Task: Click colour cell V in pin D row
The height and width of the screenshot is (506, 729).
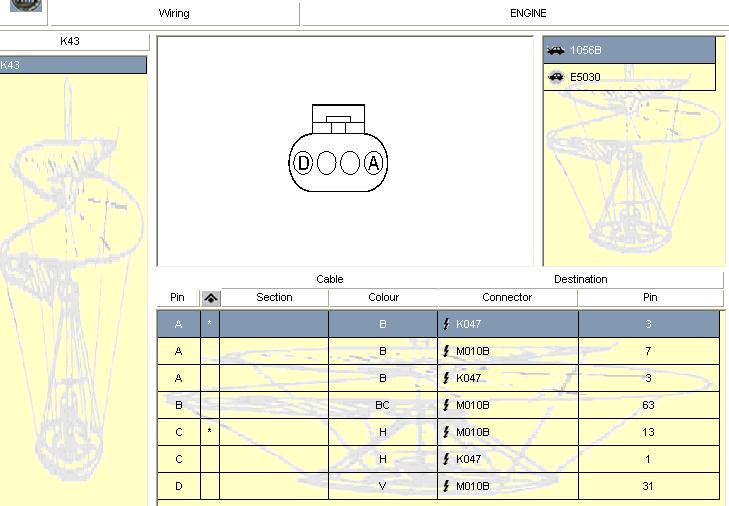Action: [x=383, y=486]
